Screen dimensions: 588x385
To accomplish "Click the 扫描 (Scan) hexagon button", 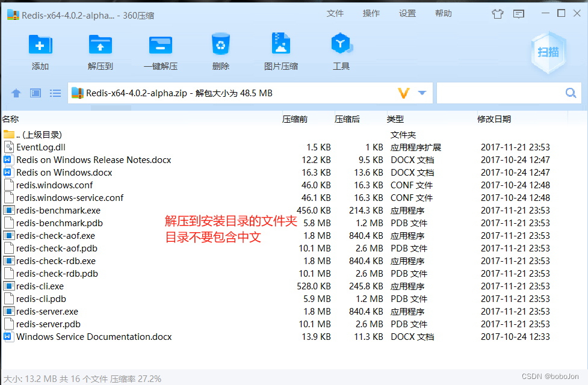I will coord(549,52).
